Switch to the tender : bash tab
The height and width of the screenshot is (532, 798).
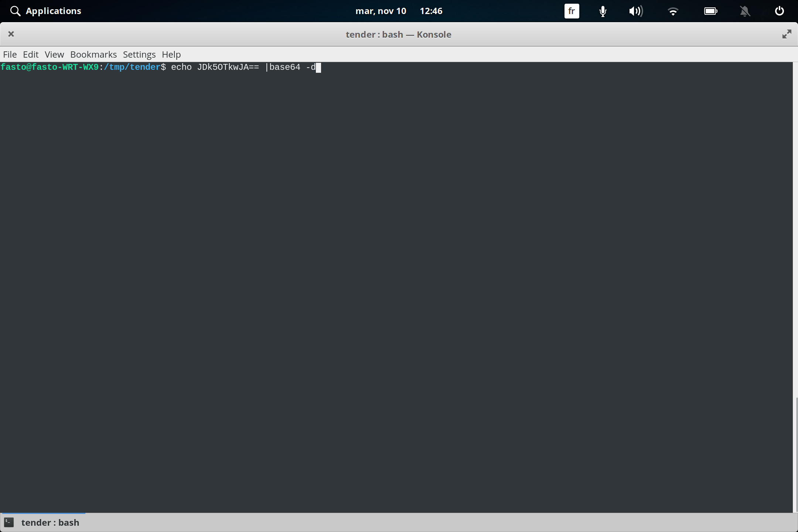coord(51,522)
